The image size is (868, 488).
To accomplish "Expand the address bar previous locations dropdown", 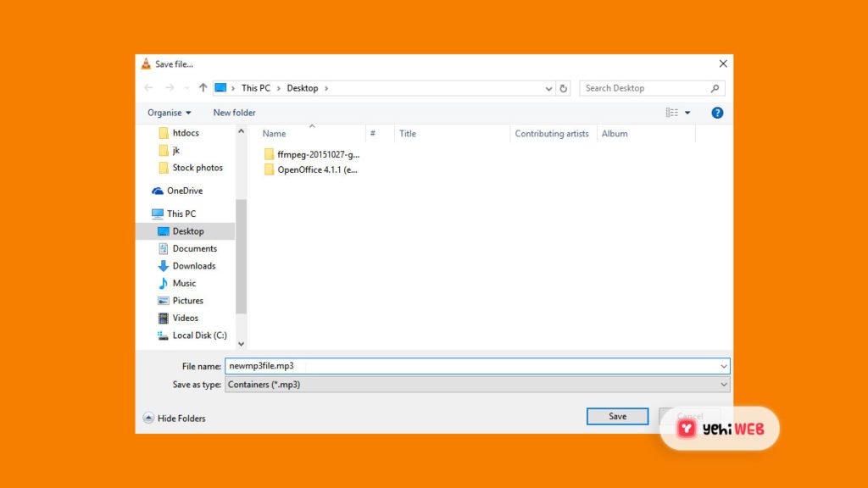I will point(548,88).
